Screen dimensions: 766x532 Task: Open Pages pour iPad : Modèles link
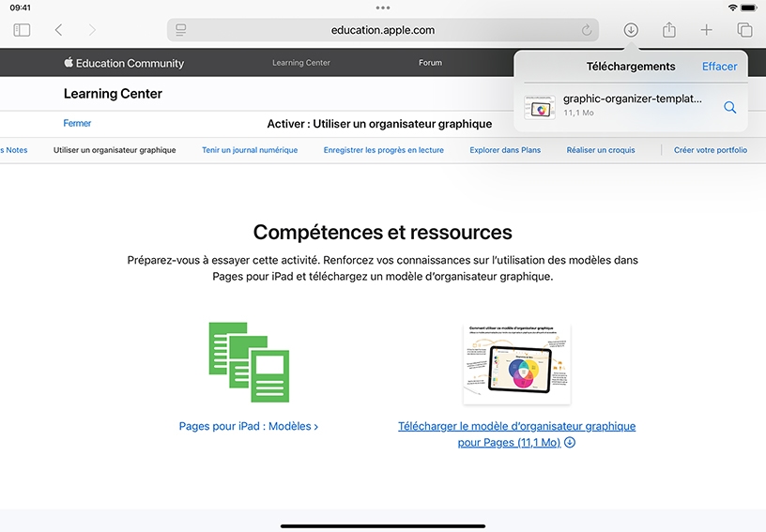click(x=248, y=426)
